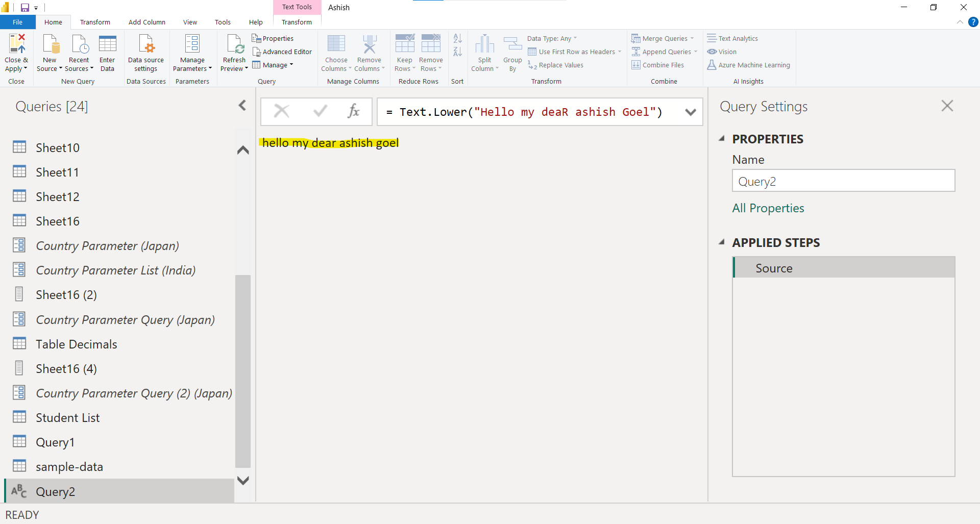The image size is (980, 524).
Task: Click the All Properties link
Action: click(768, 208)
